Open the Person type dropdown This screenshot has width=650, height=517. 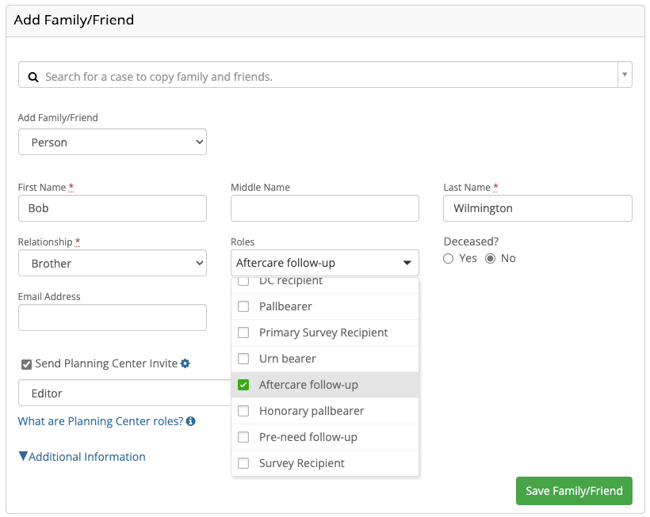click(x=112, y=142)
